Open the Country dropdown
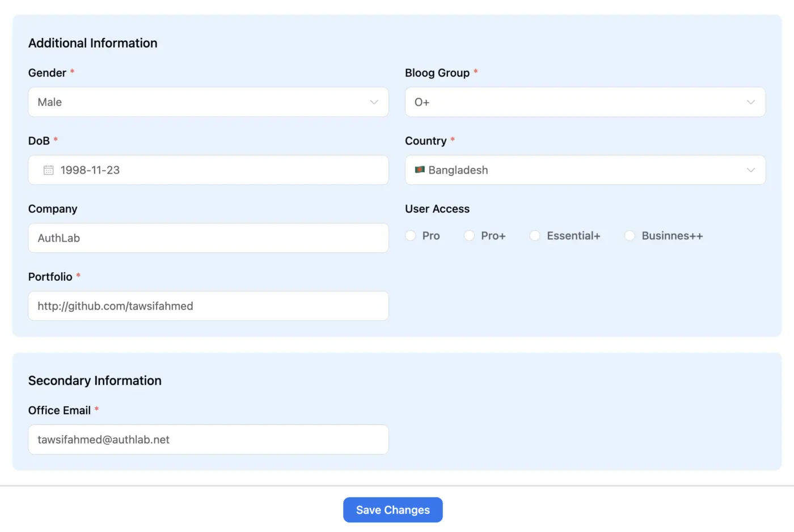The width and height of the screenshot is (794, 532). click(585, 170)
